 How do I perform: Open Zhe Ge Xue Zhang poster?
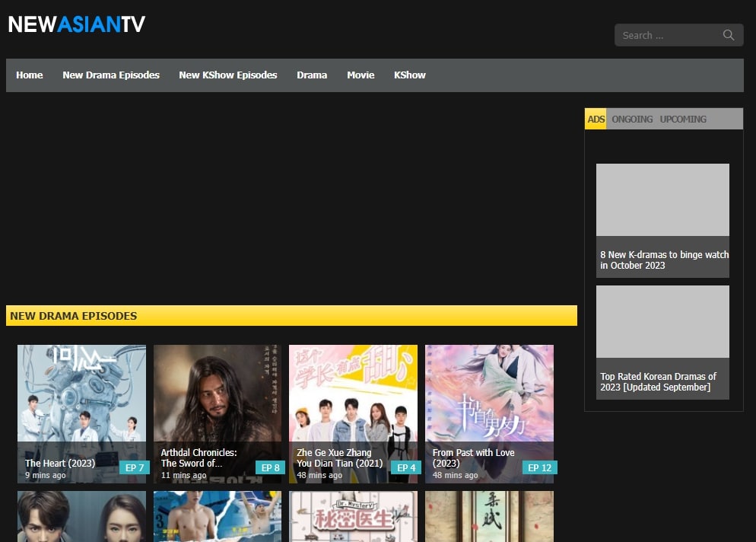tap(353, 396)
